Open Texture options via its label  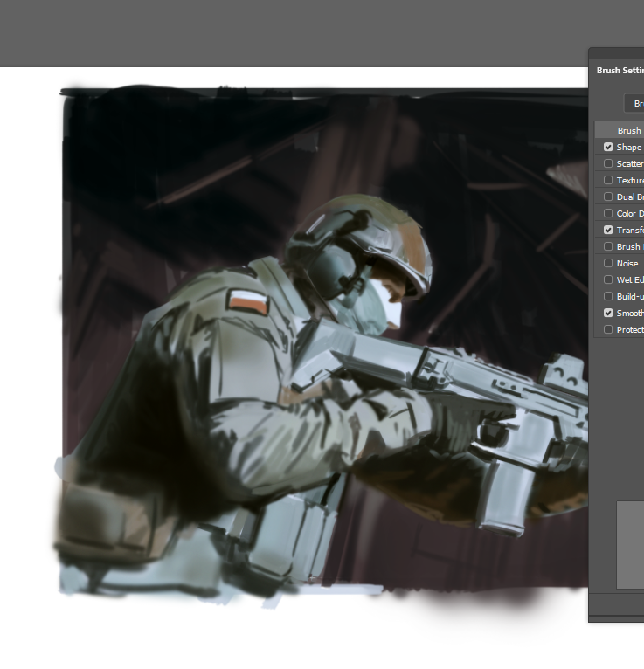[630, 181]
